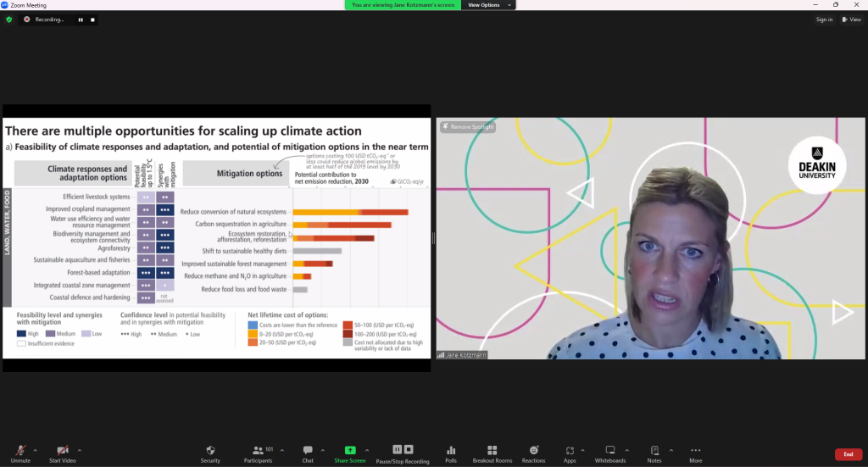This screenshot has height=467, width=868.
Task: Stop the recording from bottom toolbar
Action: [x=409, y=449]
